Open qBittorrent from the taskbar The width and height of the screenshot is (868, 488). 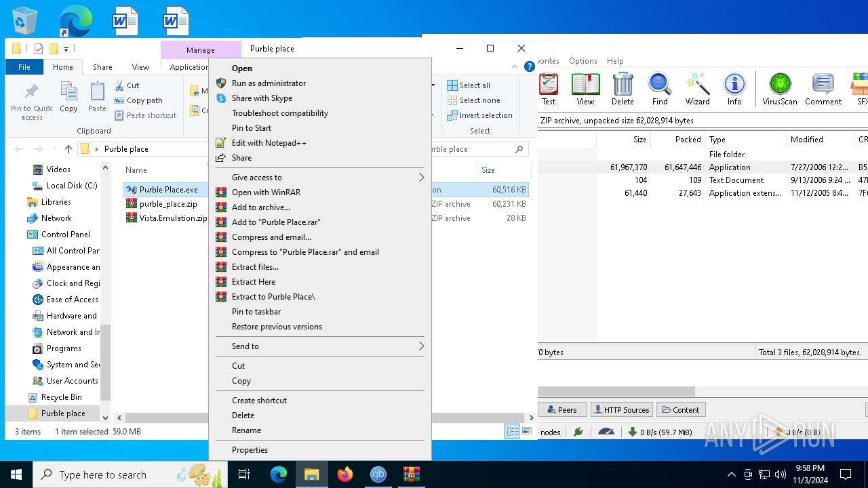tap(378, 474)
